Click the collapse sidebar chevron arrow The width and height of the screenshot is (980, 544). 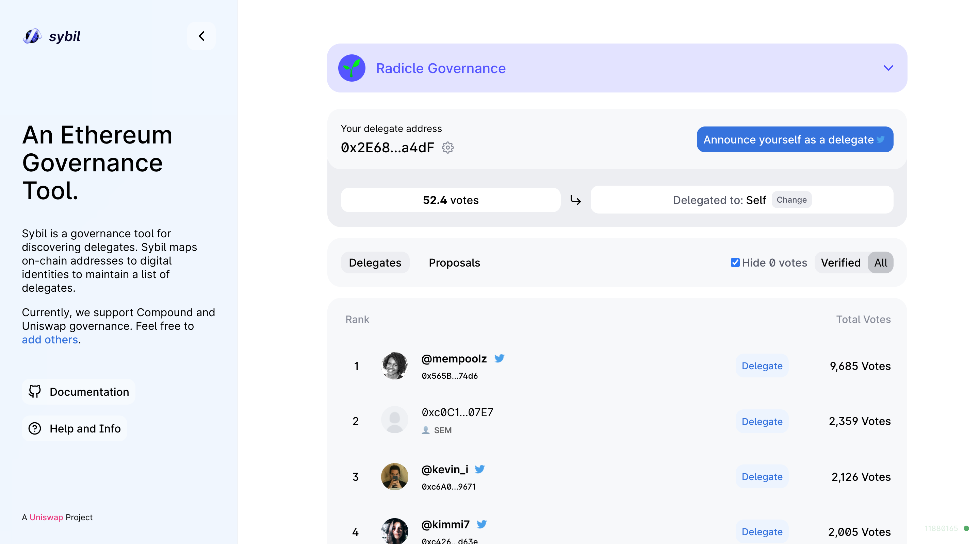(201, 35)
